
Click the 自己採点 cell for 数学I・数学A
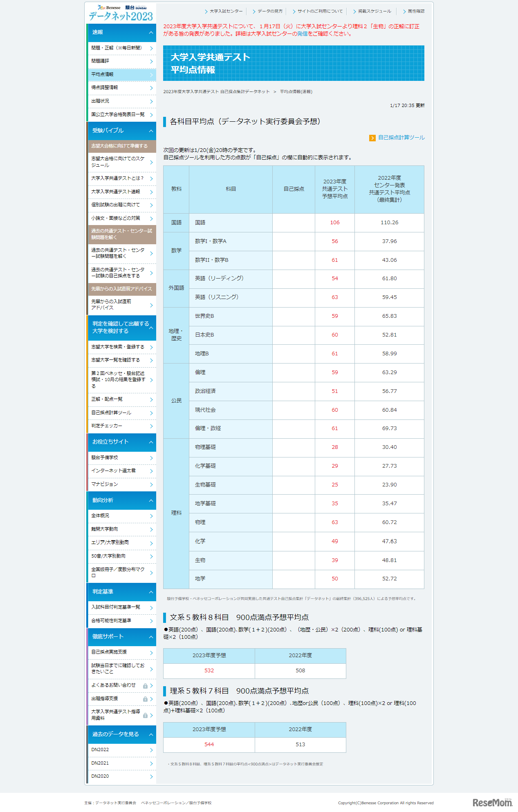click(294, 242)
